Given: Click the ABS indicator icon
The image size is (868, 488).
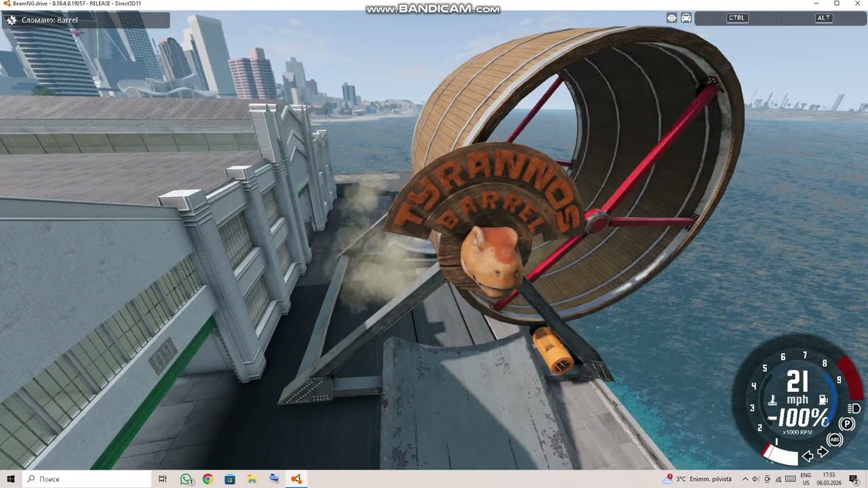Looking at the screenshot, I should tap(835, 440).
